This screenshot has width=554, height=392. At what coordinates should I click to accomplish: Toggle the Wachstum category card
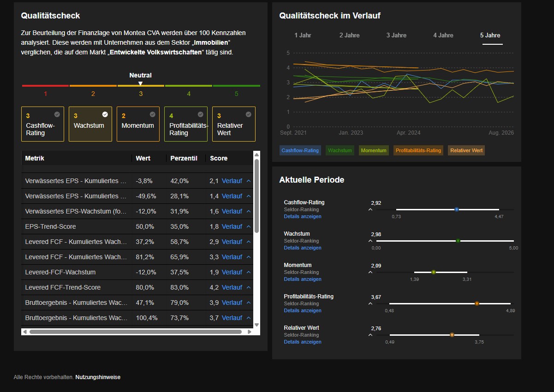(90, 124)
